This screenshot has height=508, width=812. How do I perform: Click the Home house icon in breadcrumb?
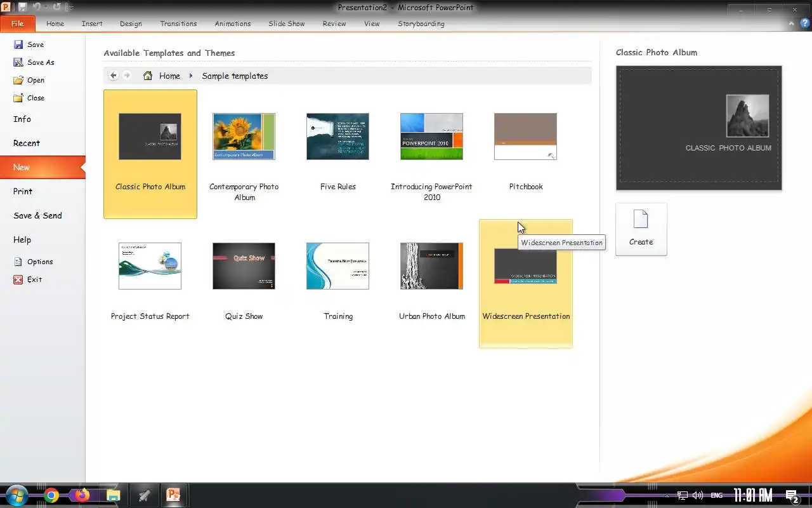148,76
